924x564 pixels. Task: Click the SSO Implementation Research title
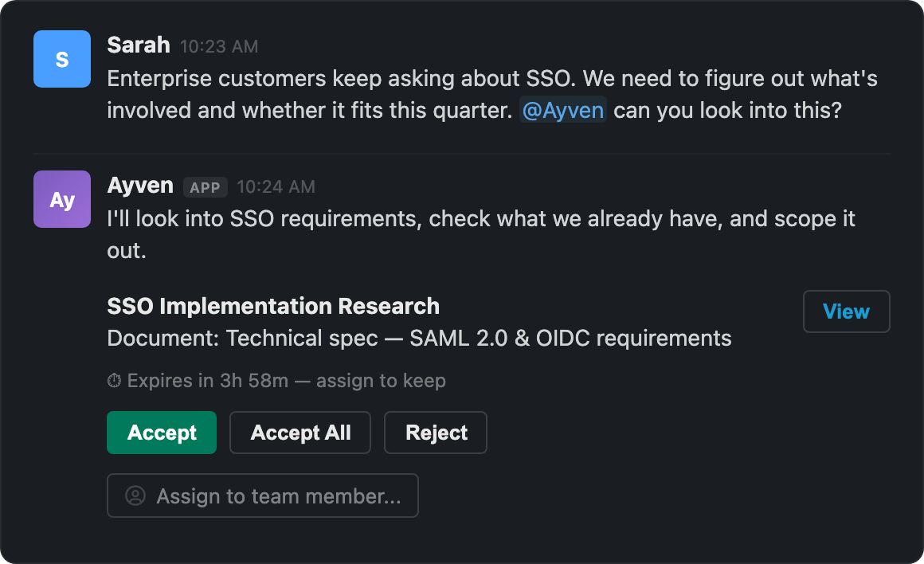pos(273,306)
